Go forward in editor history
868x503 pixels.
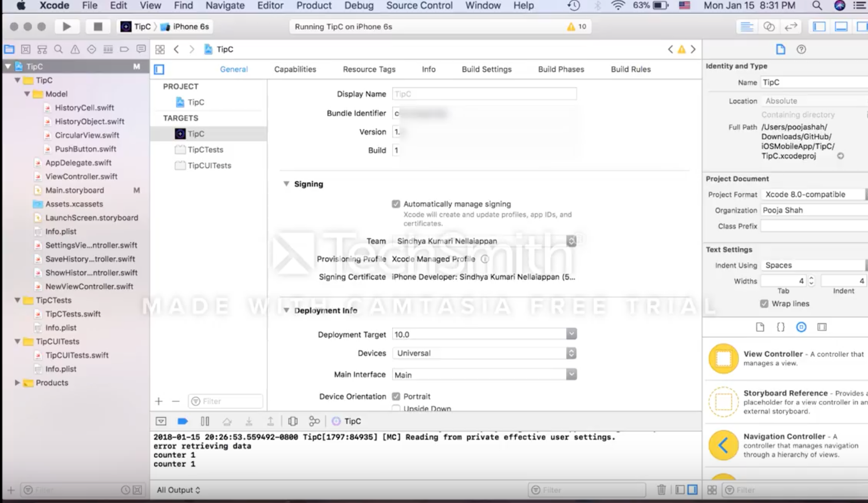point(192,49)
